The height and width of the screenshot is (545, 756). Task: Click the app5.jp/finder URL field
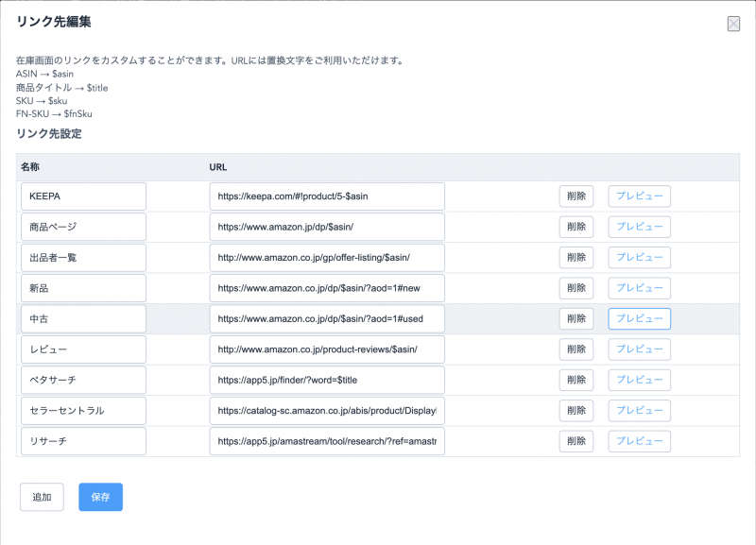pos(327,380)
